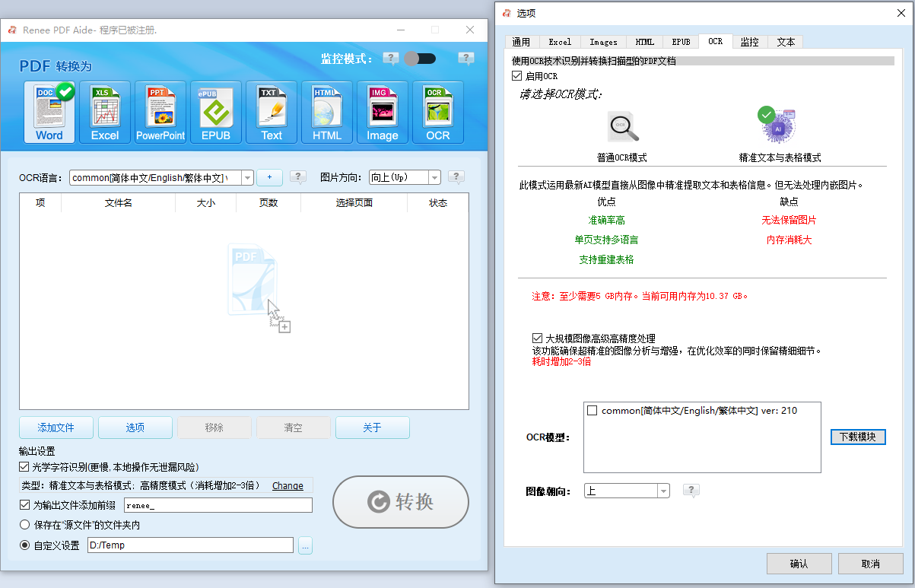The height and width of the screenshot is (588, 915).
Task: Click 内存消耗大 disadvantage text
Action: [789, 240]
